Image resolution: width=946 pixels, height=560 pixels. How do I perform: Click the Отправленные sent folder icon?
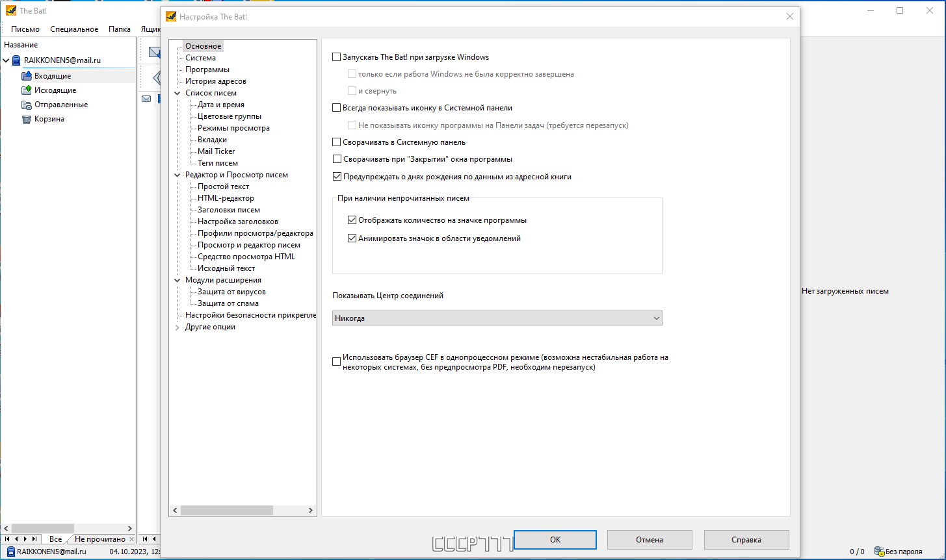point(27,105)
